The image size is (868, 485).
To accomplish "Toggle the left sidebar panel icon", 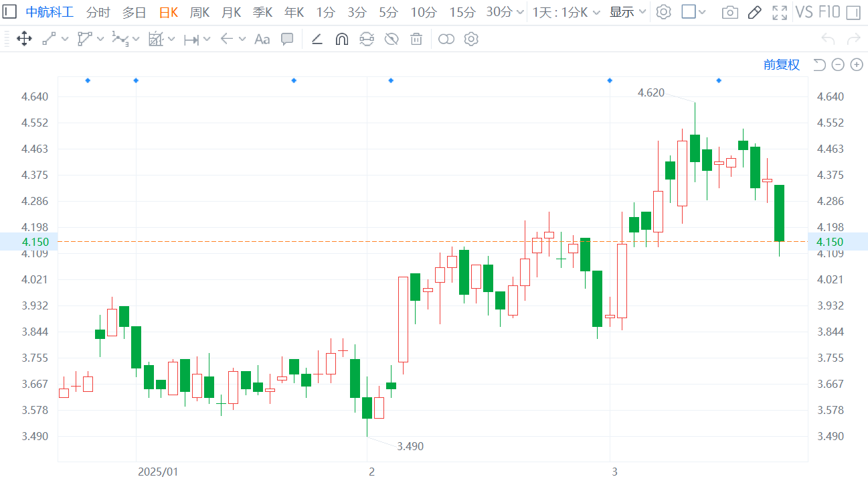I will pos(10,12).
